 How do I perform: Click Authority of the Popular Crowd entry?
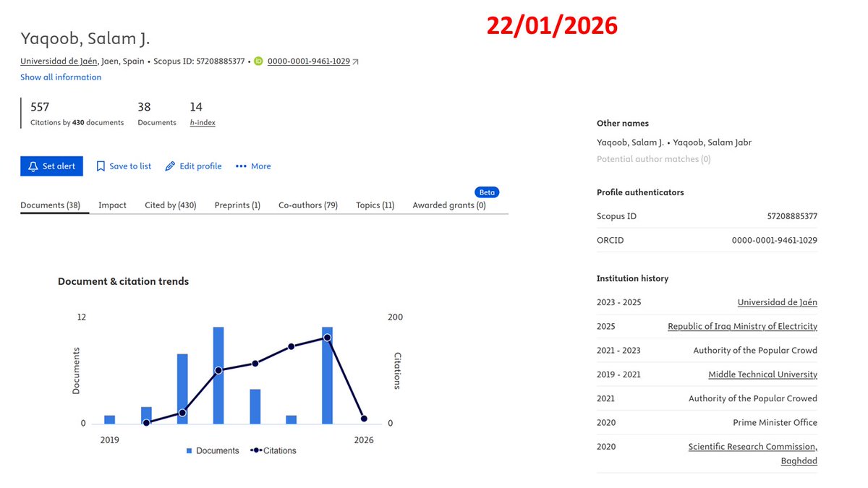click(x=755, y=351)
